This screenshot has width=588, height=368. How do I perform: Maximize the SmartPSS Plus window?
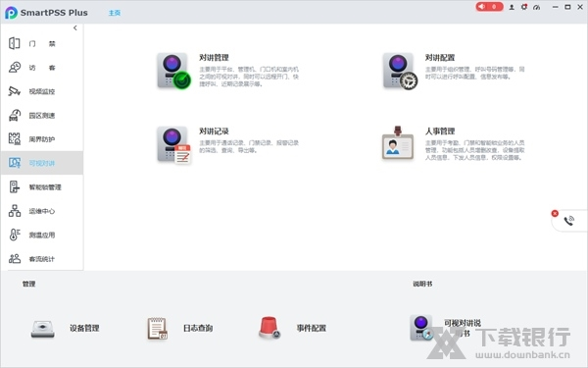(x=567, y=7)
